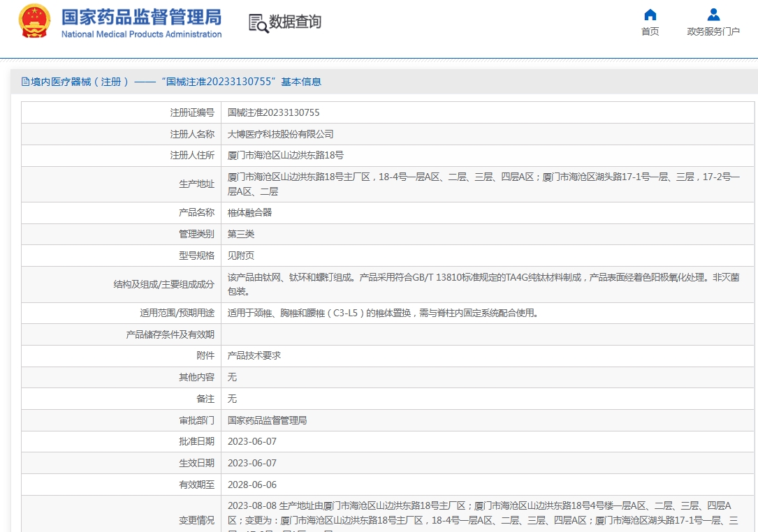
Task: Click the 结构及组成/主要组成成分 label
Action: tap(164, 284)
